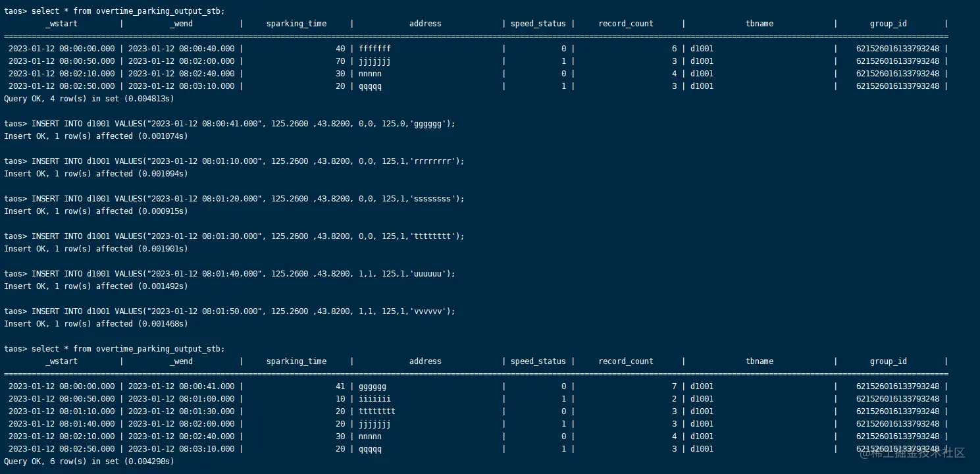Select the INSERT statement ending with 'tttttttt'
Viewport: 980px width, 474px height.
248,236
